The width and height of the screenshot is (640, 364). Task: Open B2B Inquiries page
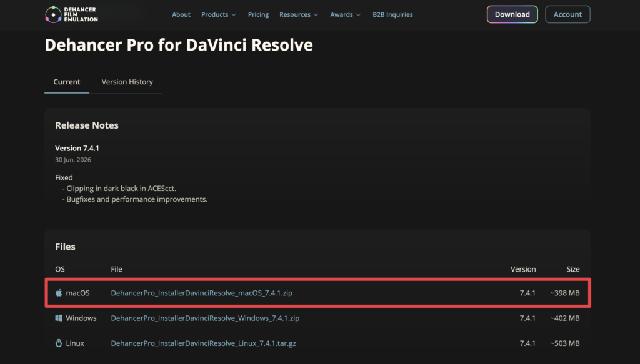click(392, 15)
